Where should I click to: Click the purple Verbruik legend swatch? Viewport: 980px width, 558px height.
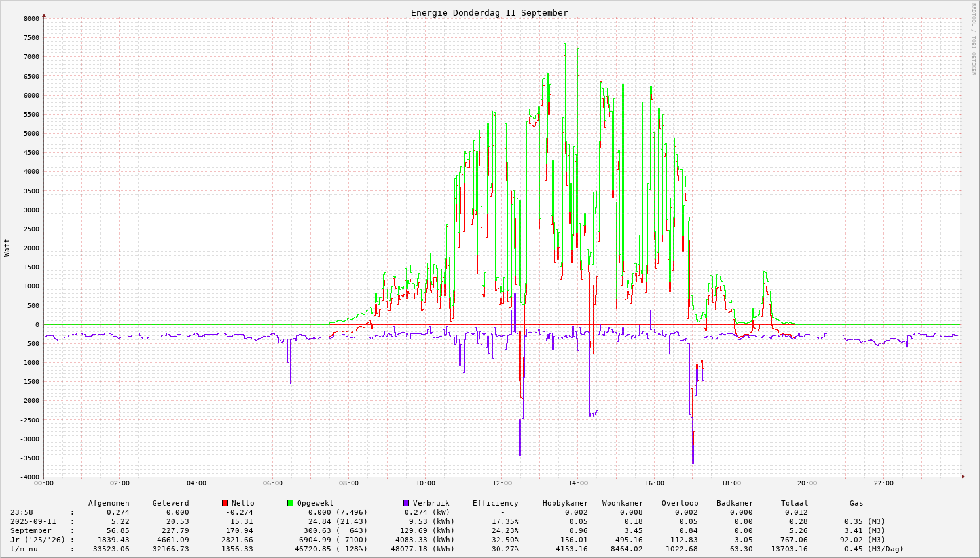point(406,503)
